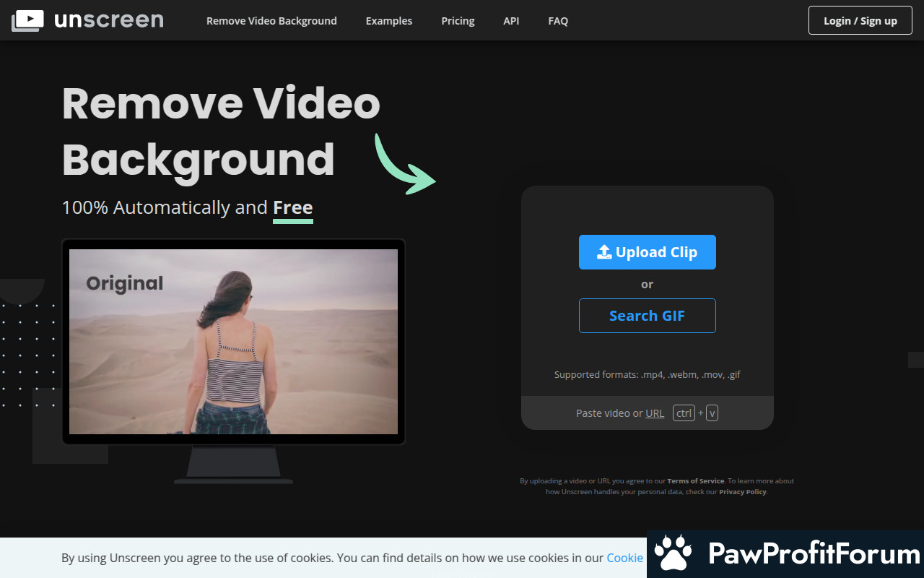Viewport: 924px width, 578px height.
Task: Click the underlined 'Free' word
Action: point(293,208)
